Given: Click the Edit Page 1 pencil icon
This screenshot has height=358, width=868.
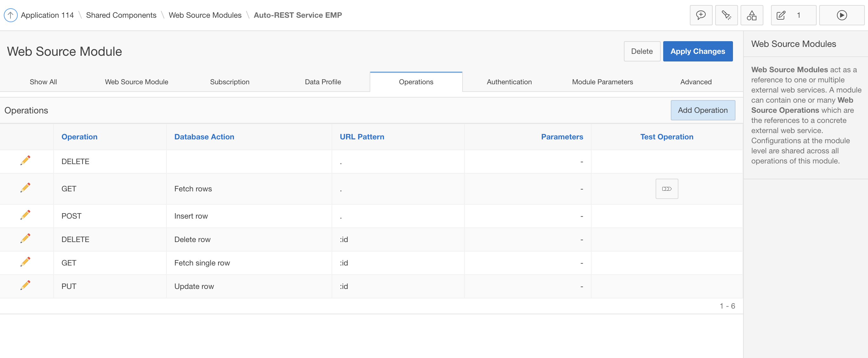Looking at the screenshot, I should (781, 15).
